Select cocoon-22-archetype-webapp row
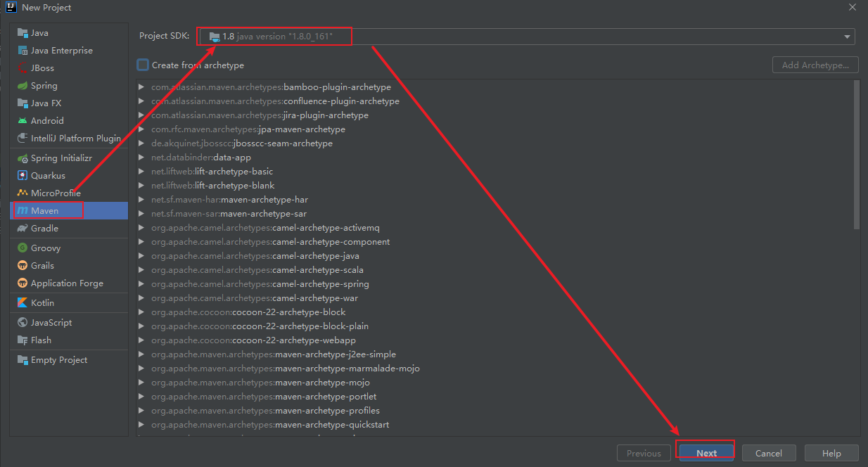868x467 pixels. [495, 340]
